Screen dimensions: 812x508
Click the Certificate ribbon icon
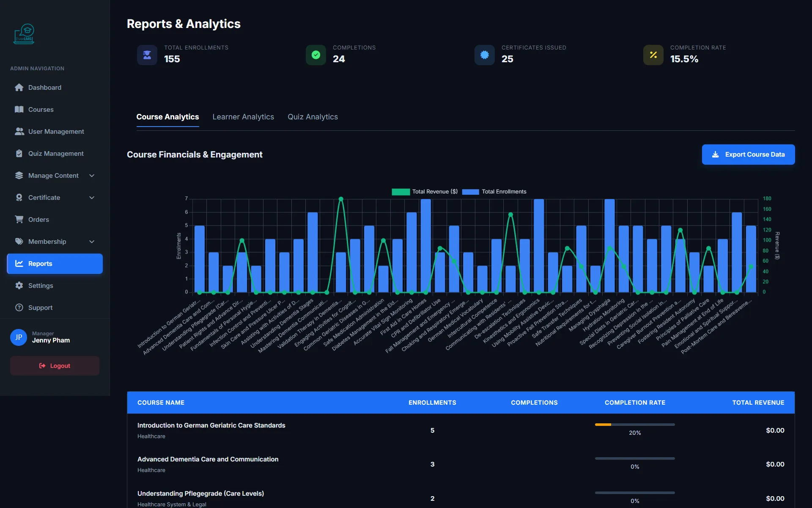pos(19,197)
